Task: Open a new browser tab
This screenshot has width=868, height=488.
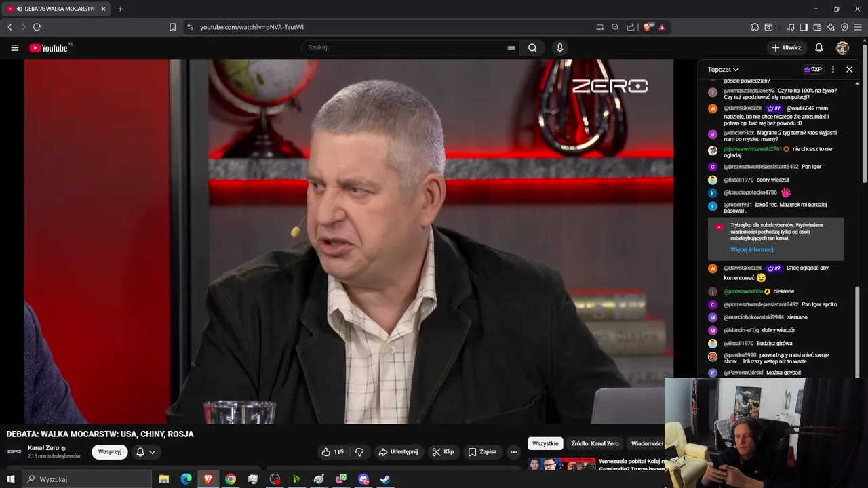Action: [120, 9]
